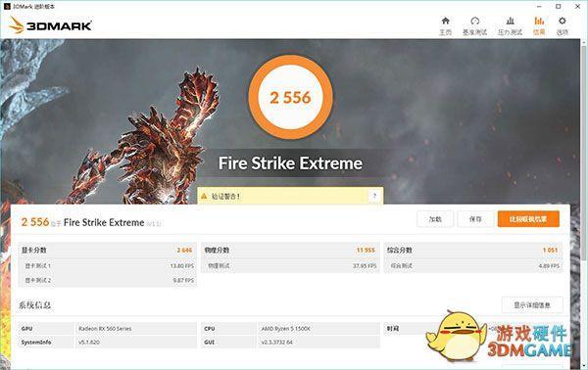Click the vertical scrollbar on the right

click(x=584, y=150)
